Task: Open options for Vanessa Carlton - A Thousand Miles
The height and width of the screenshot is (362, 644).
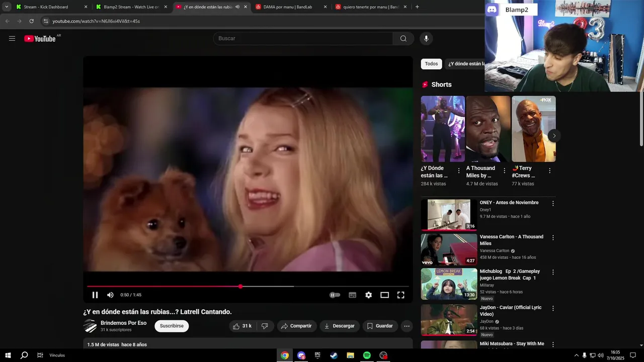Action: point(553,238)
